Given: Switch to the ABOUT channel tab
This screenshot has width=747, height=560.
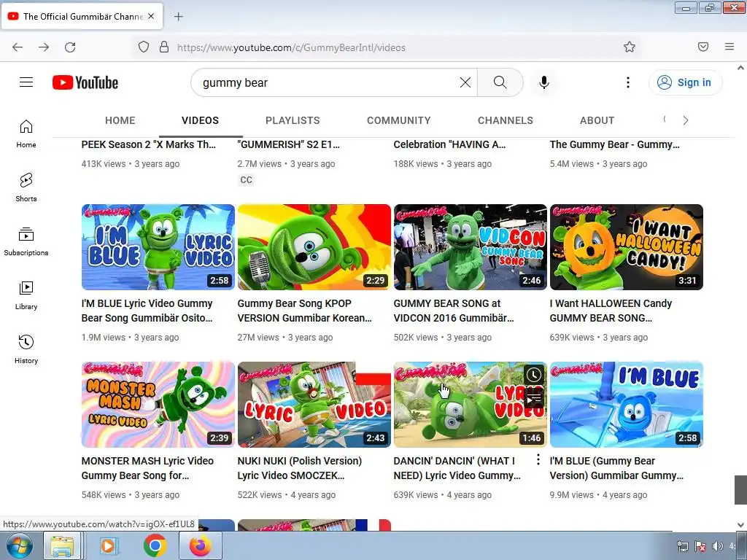Looking at the screenshot, I should click(x=597, y=120).
